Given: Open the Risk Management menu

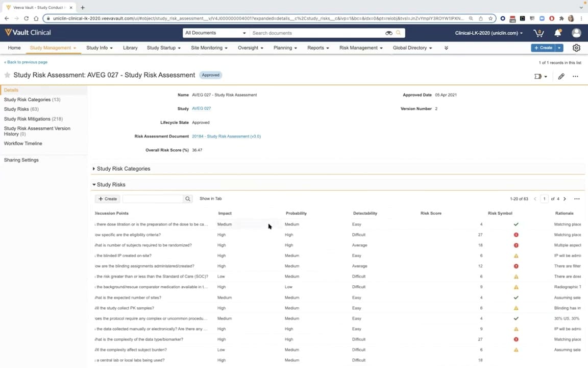Looking at the screenshot, I should pos(361,48).
